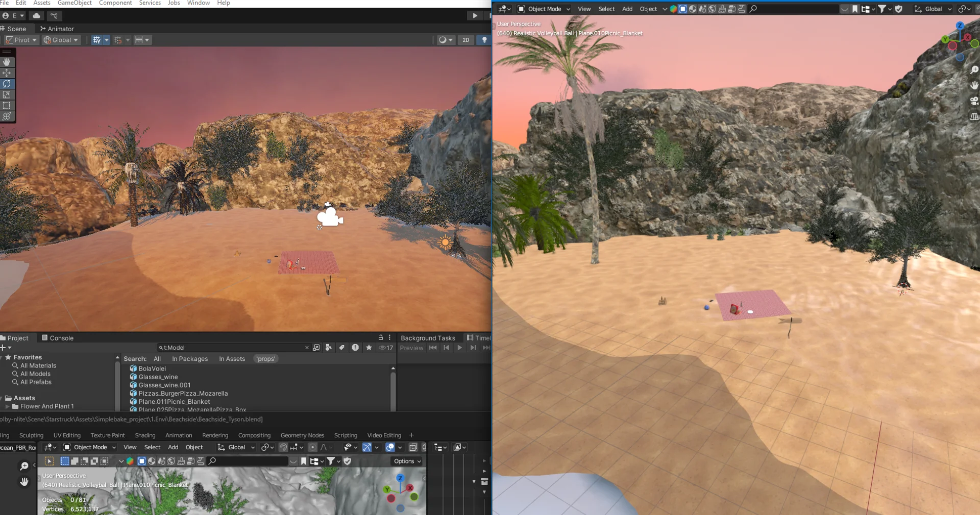Viewport: 980px width, 515px height.
Task: Open the Options dropdown in bottom Blender panel
Action: (x=407, y=461)
